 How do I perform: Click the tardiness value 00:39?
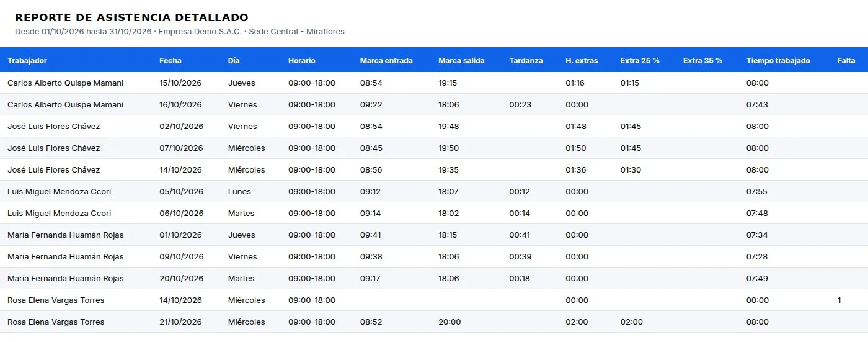[x=520, y=257]
